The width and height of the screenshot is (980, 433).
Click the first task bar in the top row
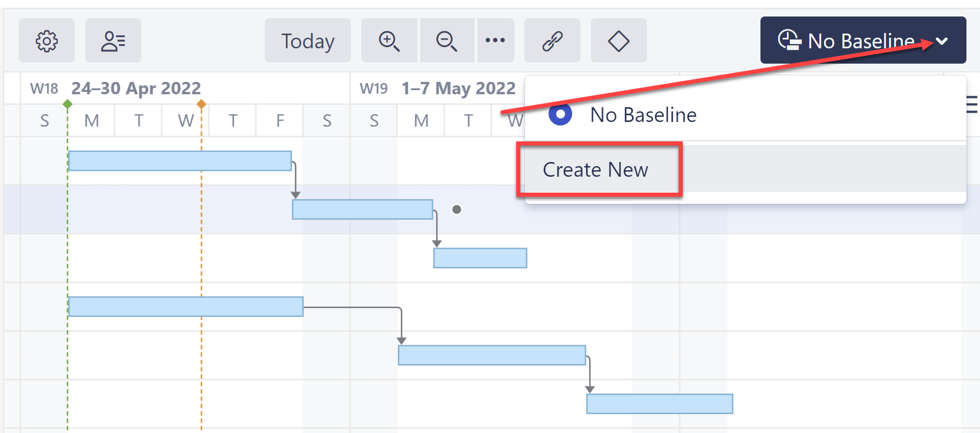[x=180, y=161]
